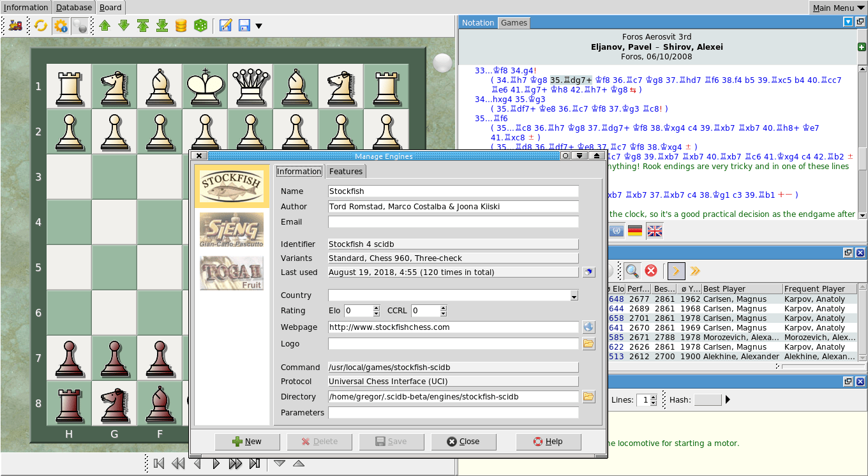Image resolution: width=868 pixels, height=476 pixels.
Task: Switch notation language to German flag
Action: coord(634,230)
